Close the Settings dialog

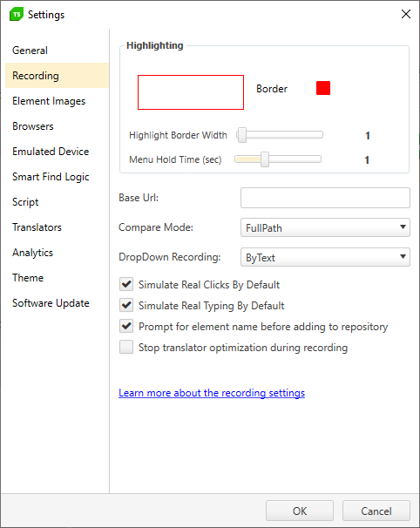pos(406,14)
